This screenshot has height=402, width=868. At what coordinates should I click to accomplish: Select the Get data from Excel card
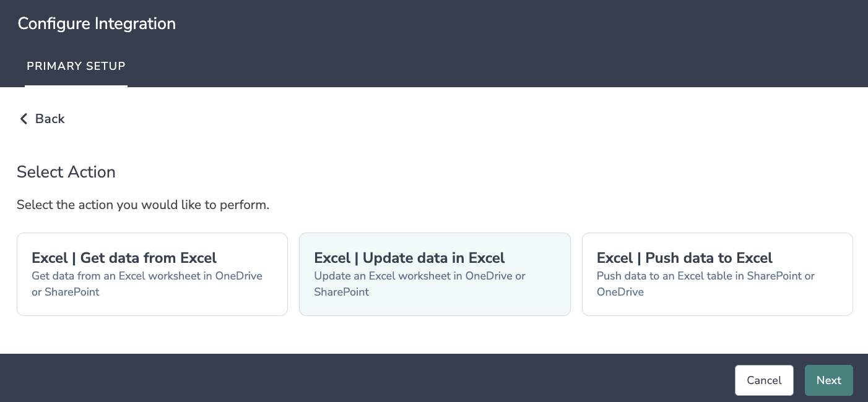pos(152,274)
